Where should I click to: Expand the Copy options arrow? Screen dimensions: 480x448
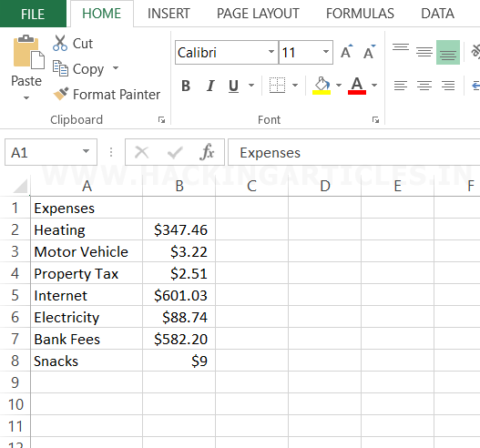coord(116,68)
